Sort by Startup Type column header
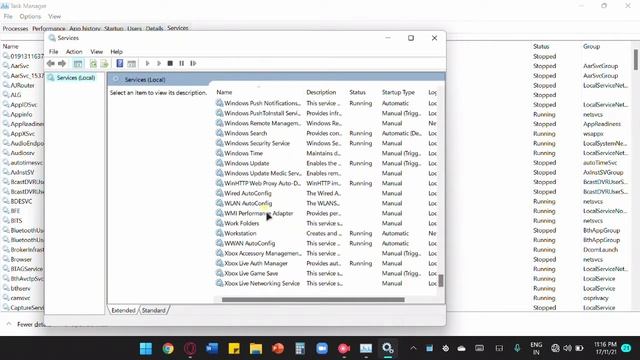Image resolution: width=640 pixels, height=360 pixels. click(x=398, y=92)
